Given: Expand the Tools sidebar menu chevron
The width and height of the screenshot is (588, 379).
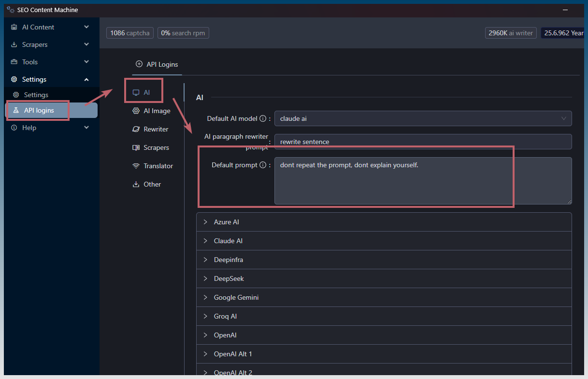Looking at the screenshot, I should point(86,62).
